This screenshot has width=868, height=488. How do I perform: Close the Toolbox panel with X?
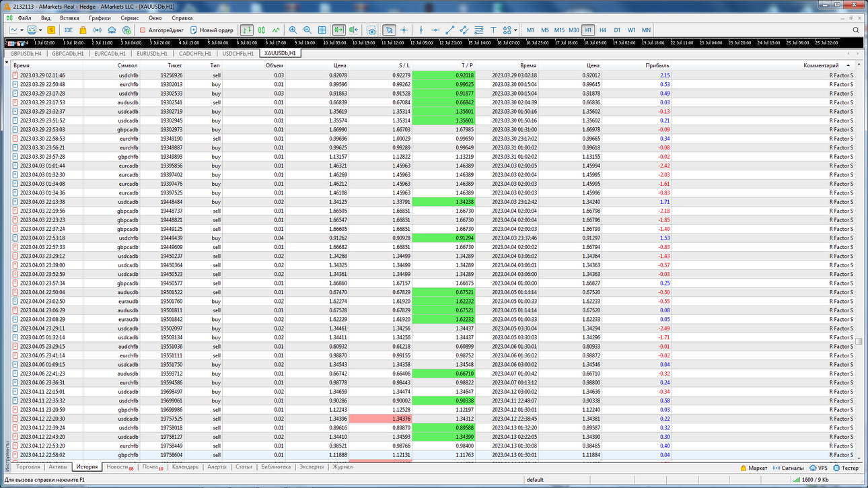coord(7,63)
